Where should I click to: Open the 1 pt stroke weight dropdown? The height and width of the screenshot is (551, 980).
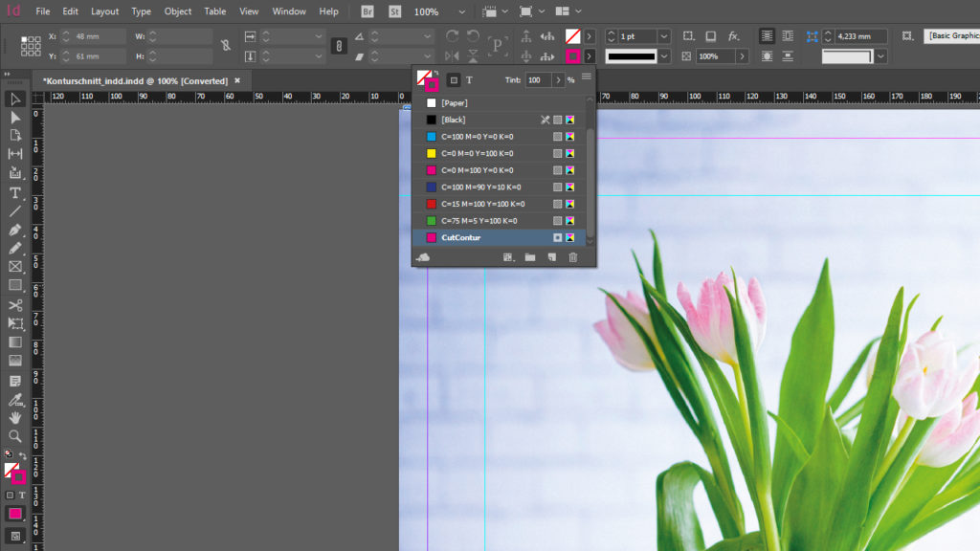pos(663,34)
